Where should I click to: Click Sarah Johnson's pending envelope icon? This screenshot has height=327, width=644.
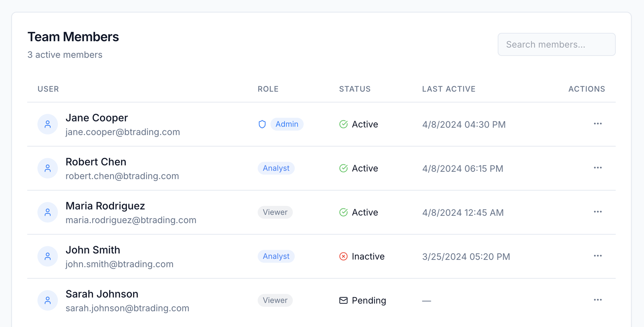pos(343,300)
